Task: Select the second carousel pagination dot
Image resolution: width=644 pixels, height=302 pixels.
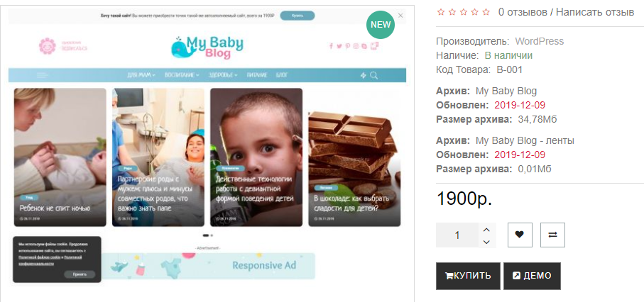Action: point(212,235)
